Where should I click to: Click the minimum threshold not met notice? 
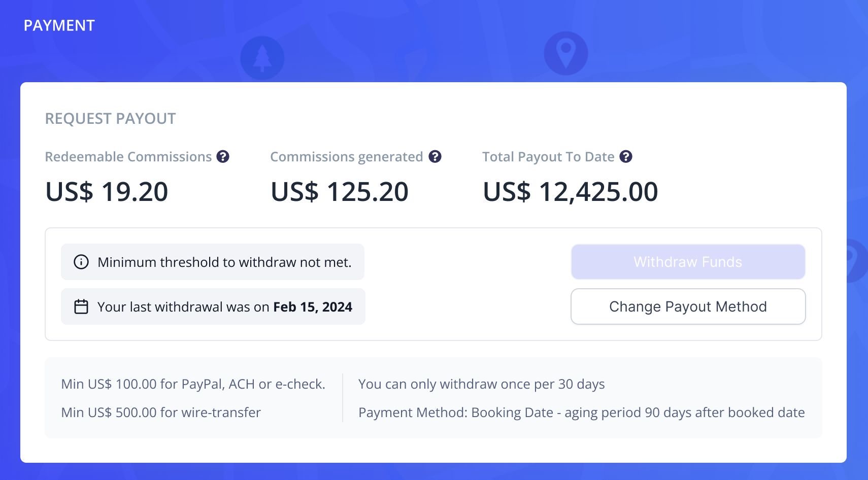[213, 262]
